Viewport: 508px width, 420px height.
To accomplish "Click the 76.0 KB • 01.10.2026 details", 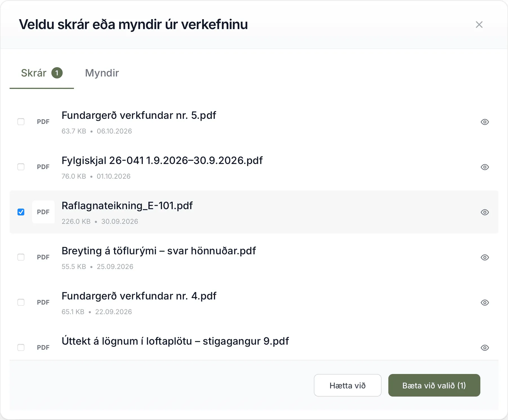I will coord(96,176).
